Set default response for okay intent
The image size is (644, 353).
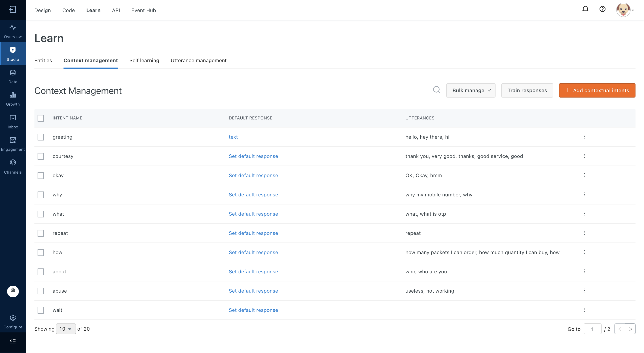253,176
